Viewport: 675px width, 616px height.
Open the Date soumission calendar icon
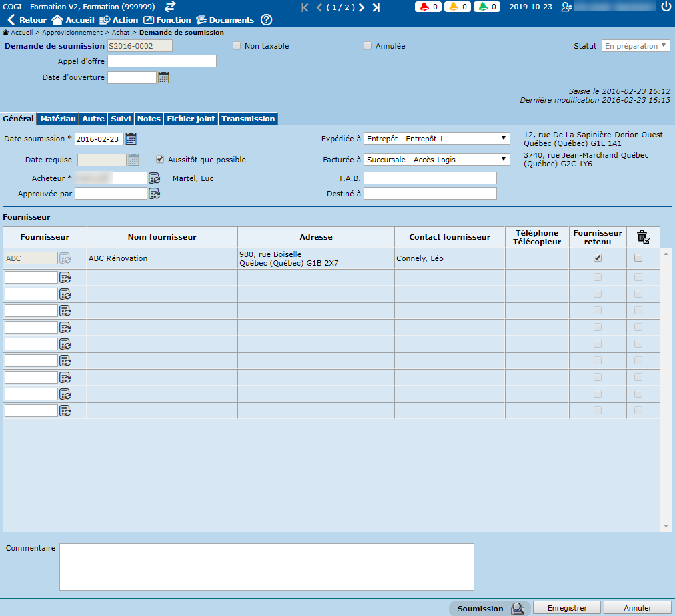[131, 139]
